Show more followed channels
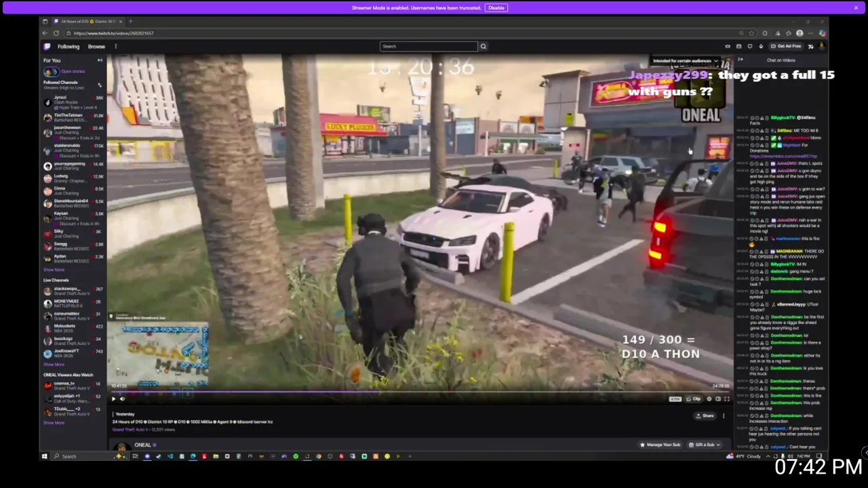The width and height of the screenshot is (868, 488). click(x=54, y=270)
